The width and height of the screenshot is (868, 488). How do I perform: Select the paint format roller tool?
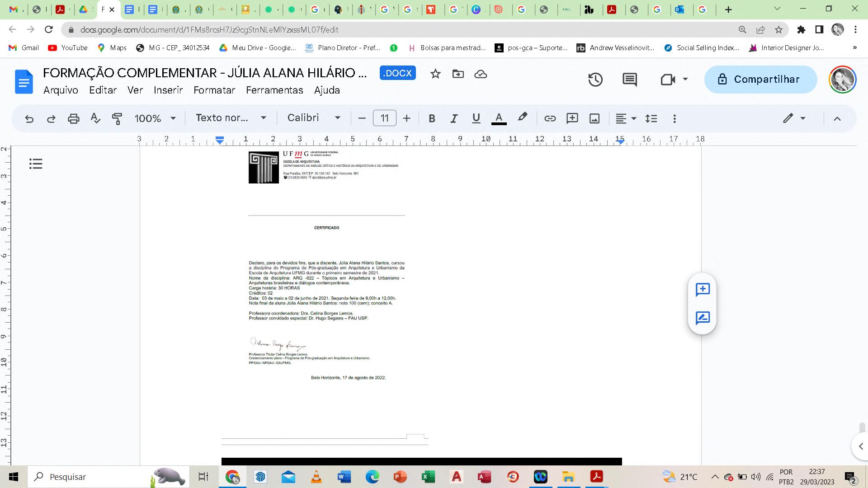[x=117, y=118]
